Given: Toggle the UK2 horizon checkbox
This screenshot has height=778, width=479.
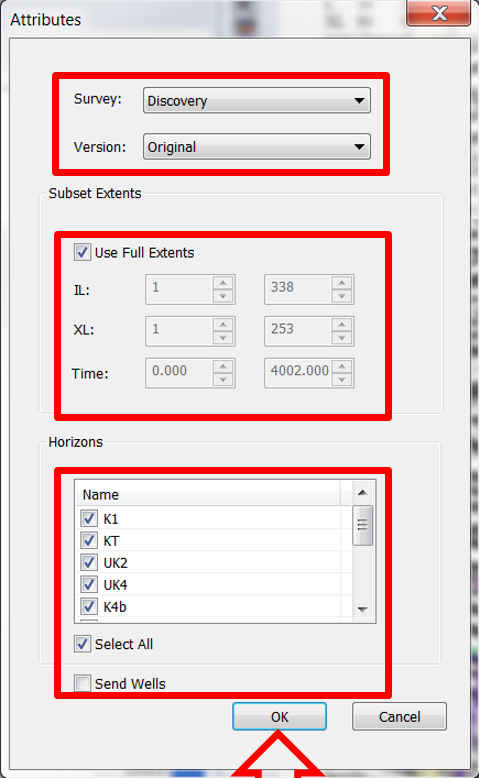Looking at the screenshot, I should (89, 563).
